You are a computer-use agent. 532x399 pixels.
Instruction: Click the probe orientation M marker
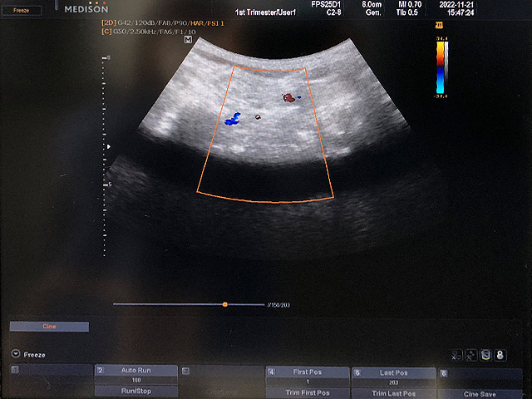click(x=188, y=40)
